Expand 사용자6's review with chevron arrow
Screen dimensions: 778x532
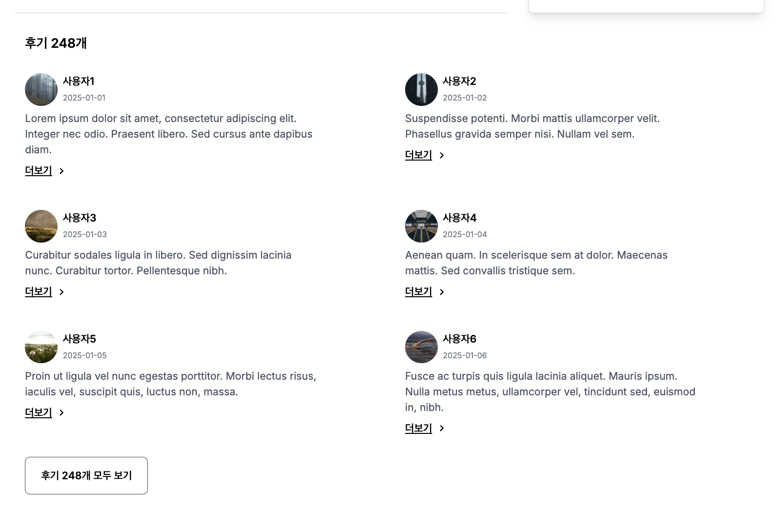(442, 429)
